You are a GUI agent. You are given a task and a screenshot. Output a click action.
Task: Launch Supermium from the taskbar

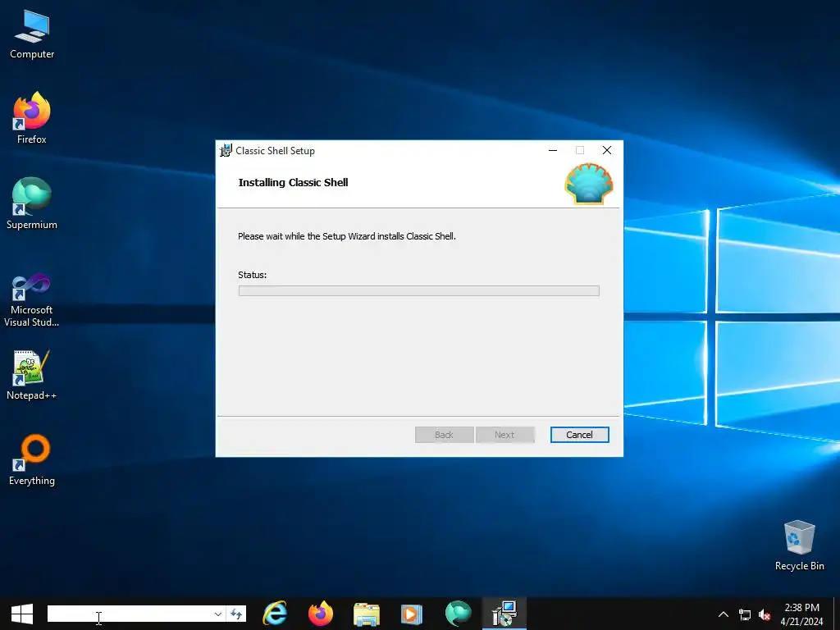point(458,614)
